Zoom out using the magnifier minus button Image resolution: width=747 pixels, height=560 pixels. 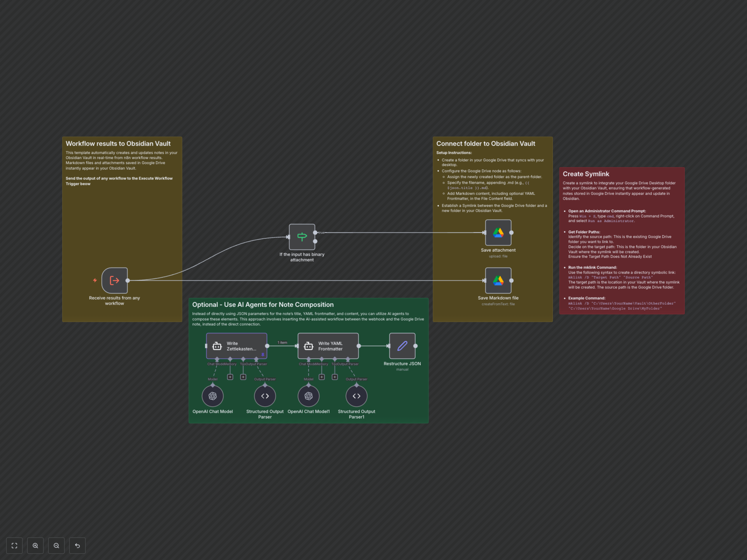tap(56, 545)
